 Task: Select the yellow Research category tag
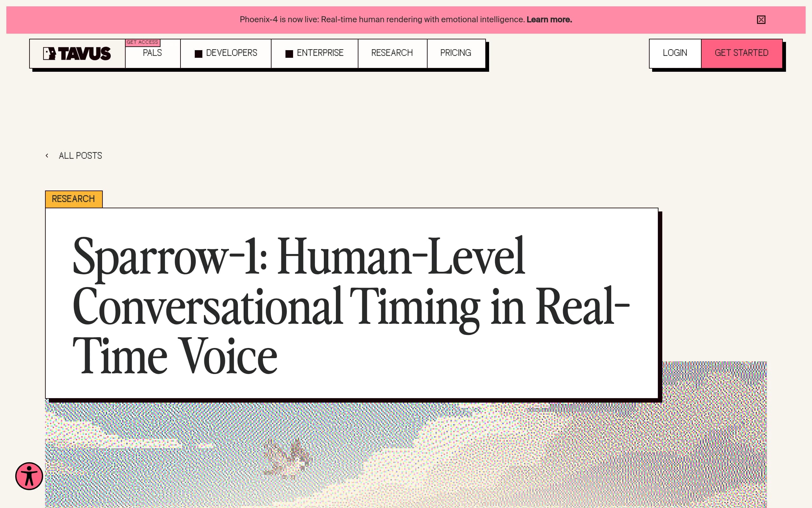pos(74,199)
